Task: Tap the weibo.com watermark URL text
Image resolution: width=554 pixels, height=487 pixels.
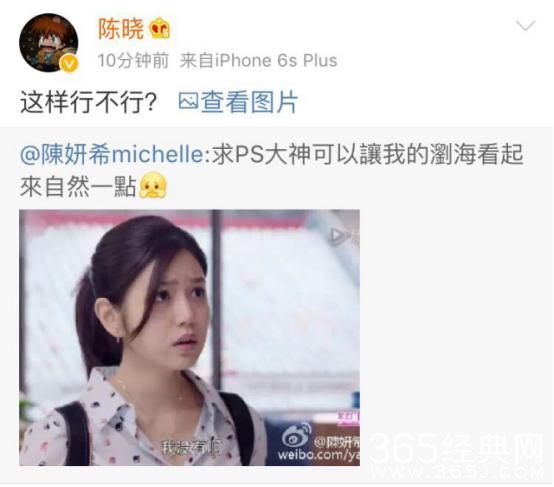Action: pyautogui.click(x=318, y=454)
